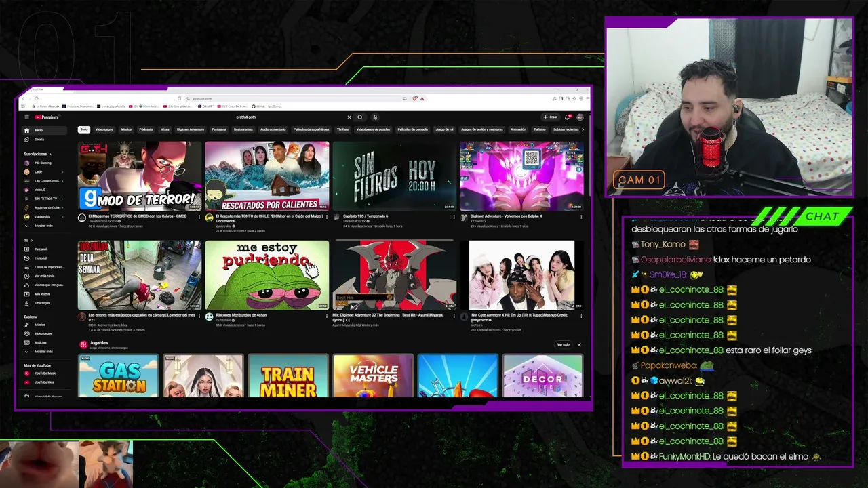Play the Los fallos de la semana thumbnail
This screenshot has height=488, width=868.
coord(140,275)
